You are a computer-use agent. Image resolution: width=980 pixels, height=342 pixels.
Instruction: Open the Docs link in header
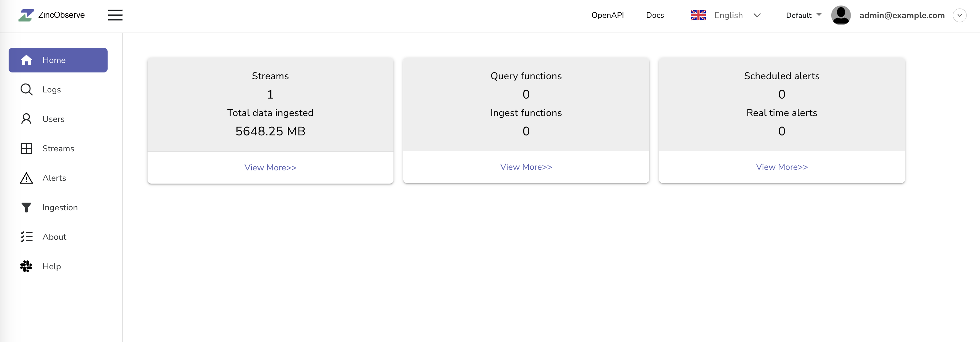click(655, 15)
